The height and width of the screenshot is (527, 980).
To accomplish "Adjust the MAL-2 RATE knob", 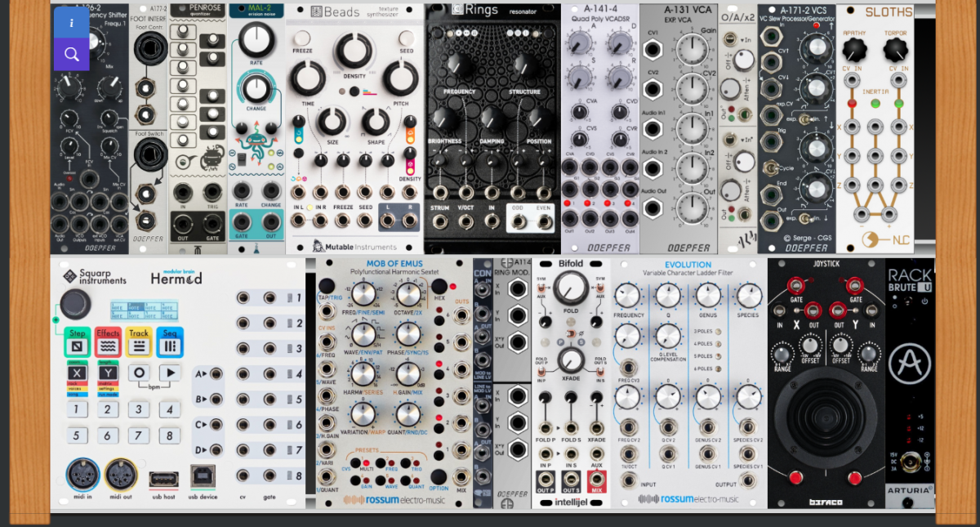I will tap(257, 38).
